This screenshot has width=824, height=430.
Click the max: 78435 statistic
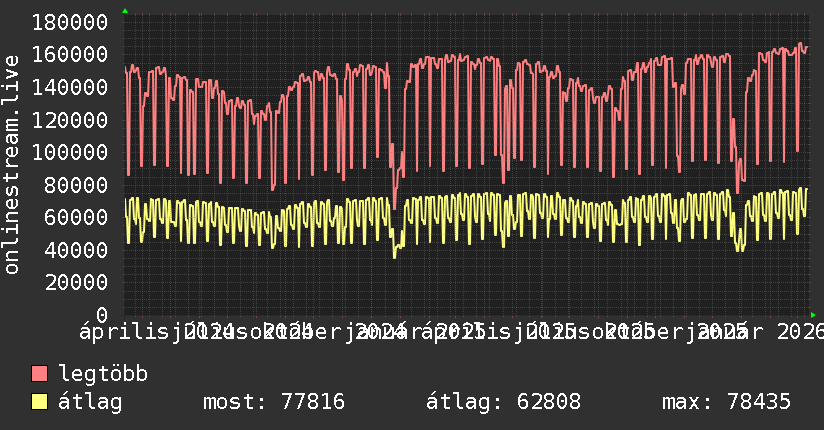point(726,402)
